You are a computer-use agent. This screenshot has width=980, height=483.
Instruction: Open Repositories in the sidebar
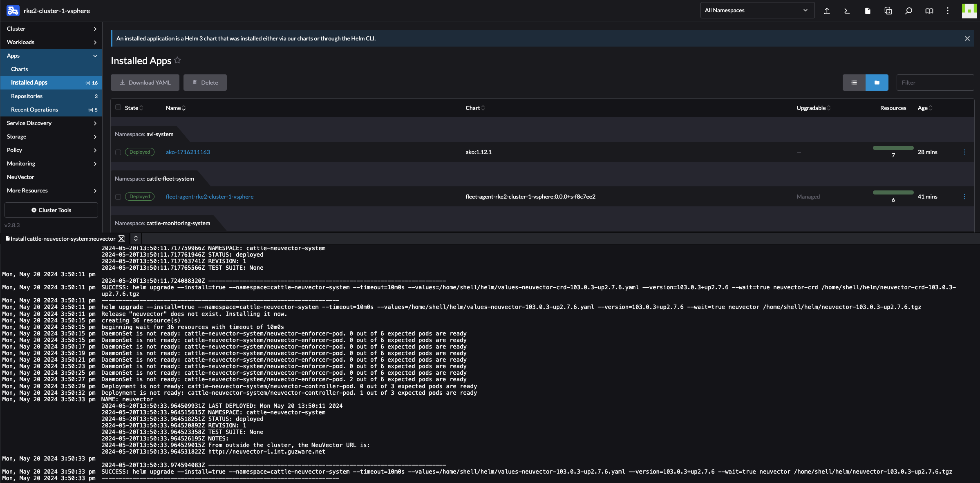[51, 96]
